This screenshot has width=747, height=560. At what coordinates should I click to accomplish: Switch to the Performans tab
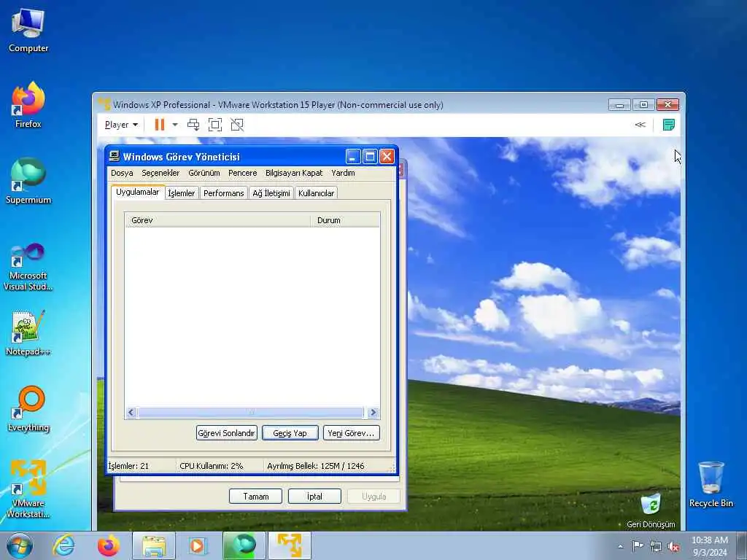(223, 192)
